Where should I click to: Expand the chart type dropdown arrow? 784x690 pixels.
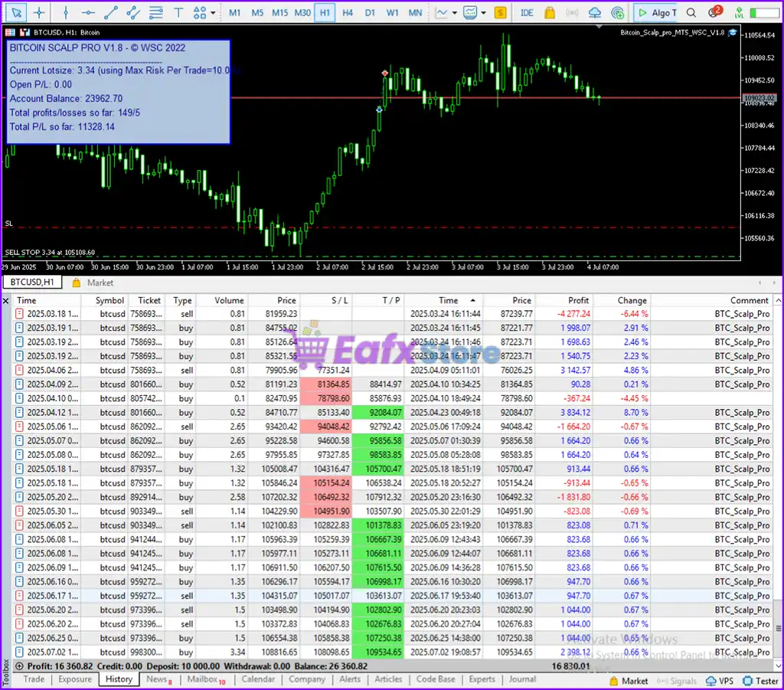[x=455, y=13]
